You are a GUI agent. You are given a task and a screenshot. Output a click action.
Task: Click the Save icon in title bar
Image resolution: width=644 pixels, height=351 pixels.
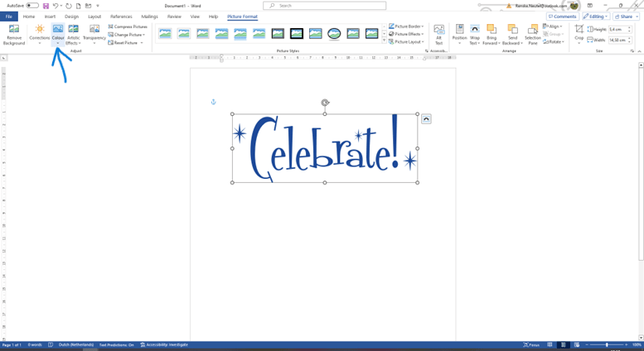[46, 5]
